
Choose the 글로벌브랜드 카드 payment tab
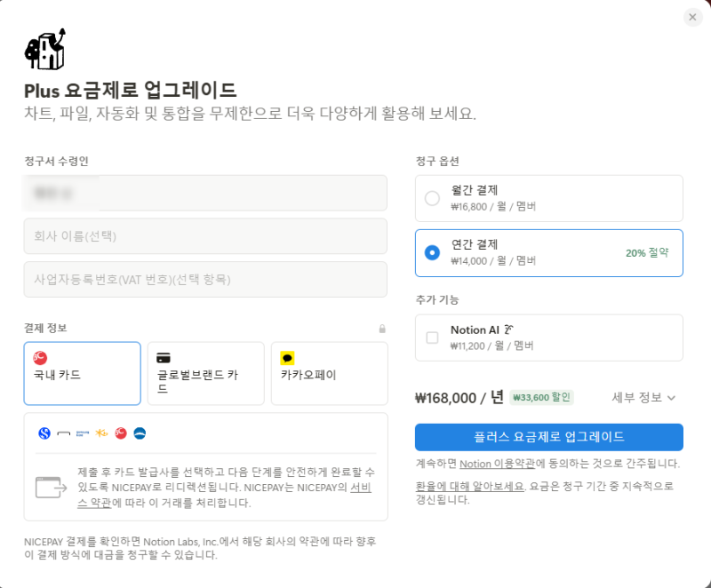[206, 373]
